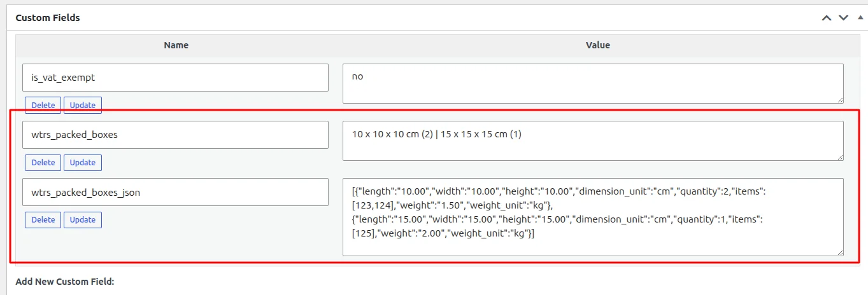
Task: Move Custom Fields panel up
Action: [827, 18]
